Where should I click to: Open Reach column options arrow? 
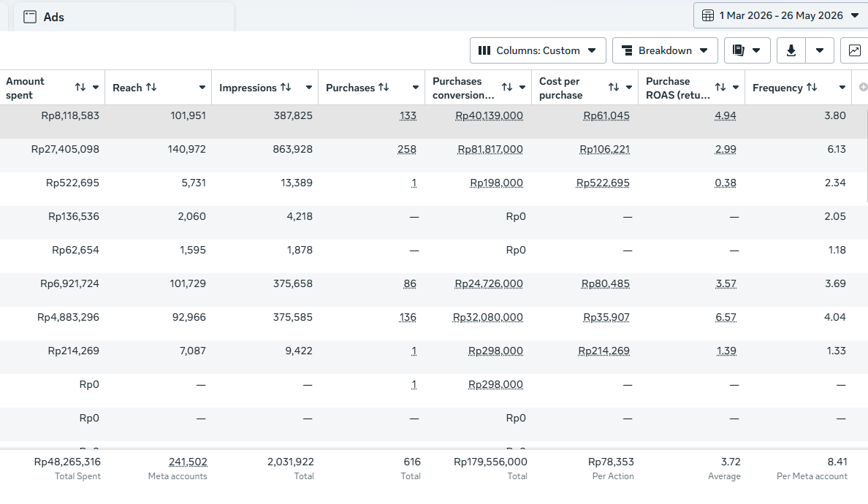coord(202,88)
